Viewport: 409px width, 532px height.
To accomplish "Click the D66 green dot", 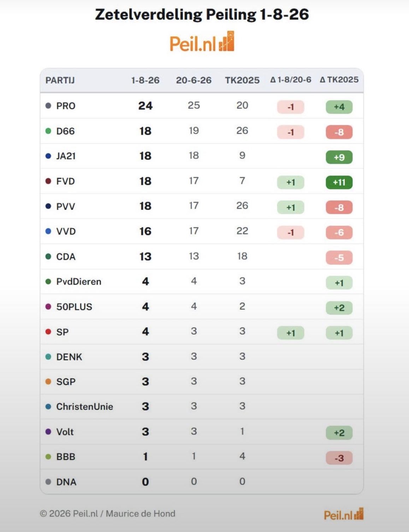I will (x=48, y=131).
